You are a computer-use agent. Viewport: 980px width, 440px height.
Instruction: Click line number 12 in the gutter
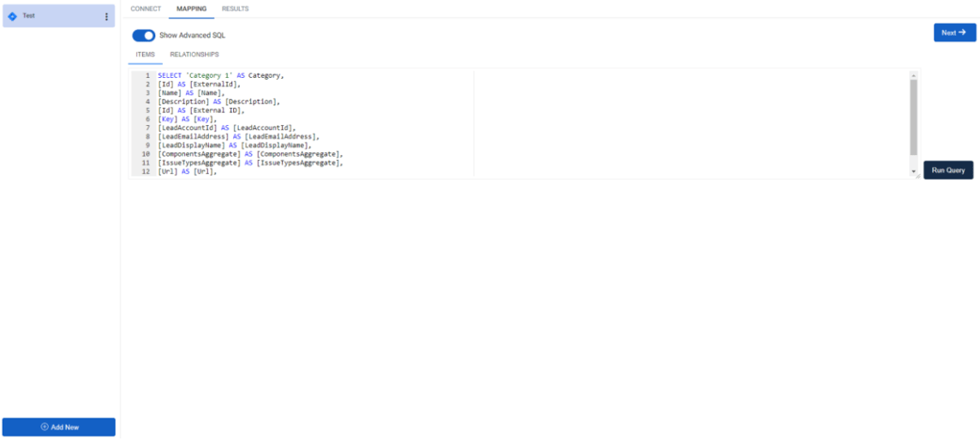tap(146, 171)
